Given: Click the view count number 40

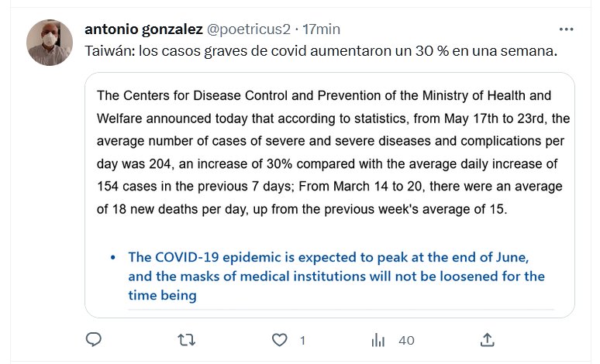Looking at the screenshot, I should pos(406,341).
